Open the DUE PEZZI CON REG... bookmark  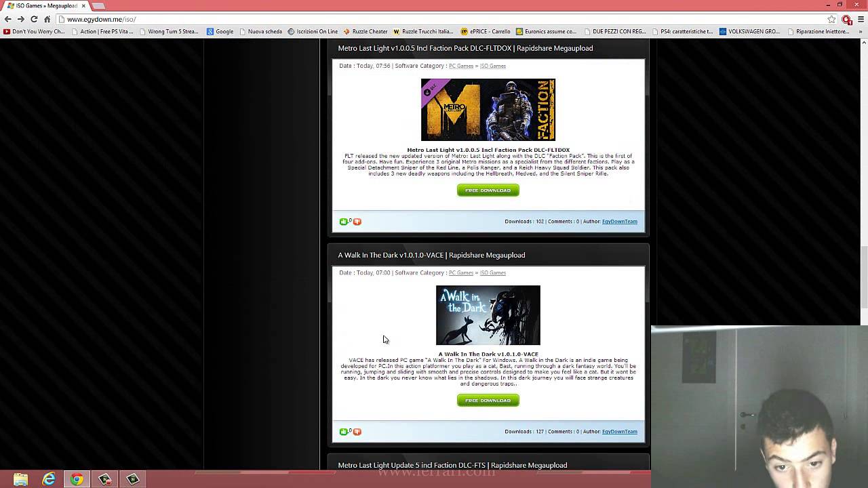click(614, 31)
